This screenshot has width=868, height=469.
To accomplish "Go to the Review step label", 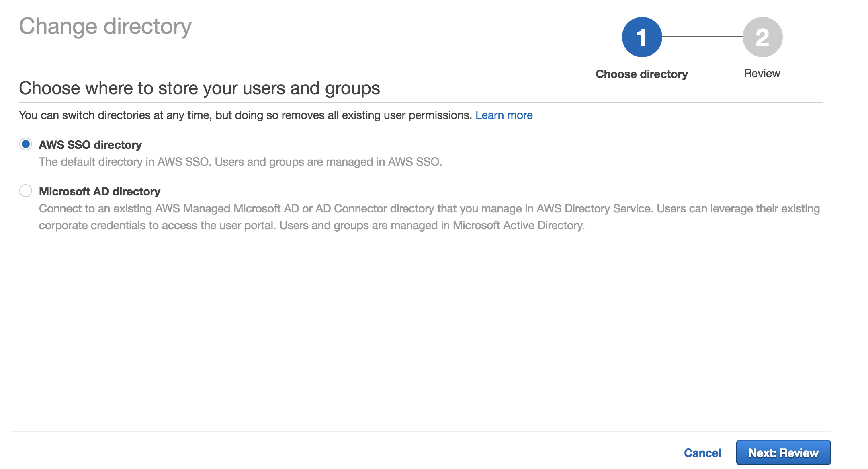I will pos(762,74).
